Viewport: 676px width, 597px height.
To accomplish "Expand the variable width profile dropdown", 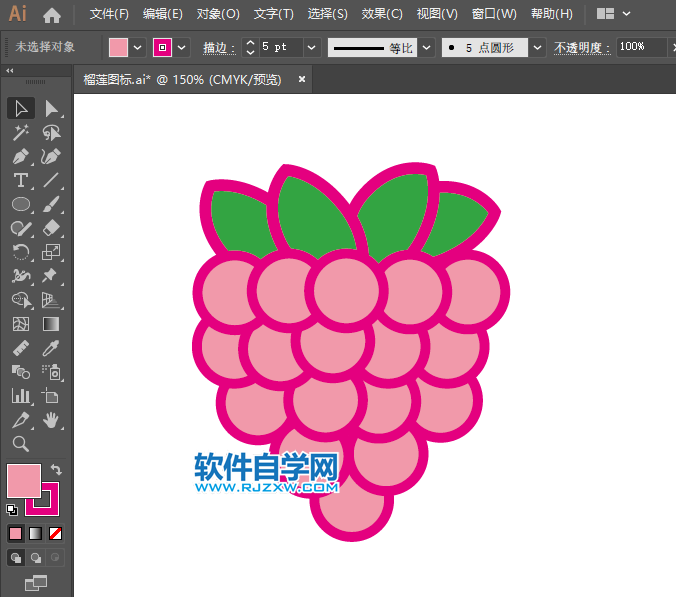I will [426, 47].
